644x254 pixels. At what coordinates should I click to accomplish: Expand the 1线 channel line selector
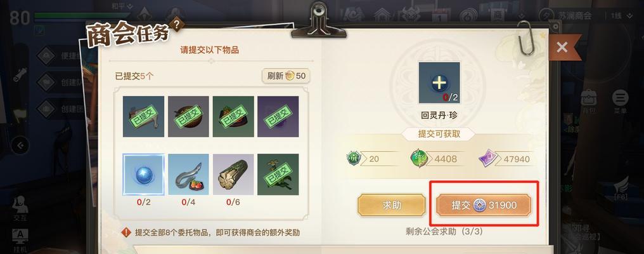616,16
